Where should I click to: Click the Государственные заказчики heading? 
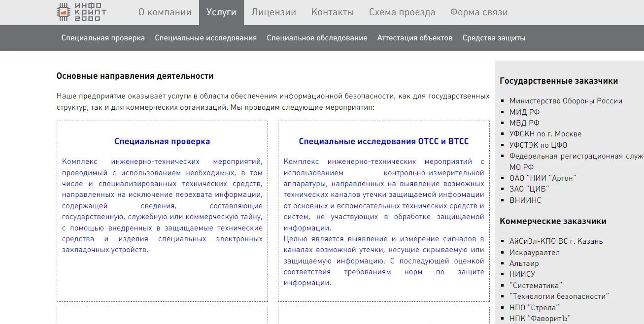tap(559, 81)
